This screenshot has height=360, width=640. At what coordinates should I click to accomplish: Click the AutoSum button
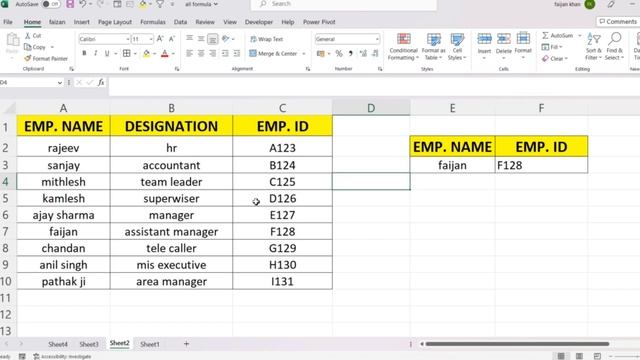pos(558,36)
